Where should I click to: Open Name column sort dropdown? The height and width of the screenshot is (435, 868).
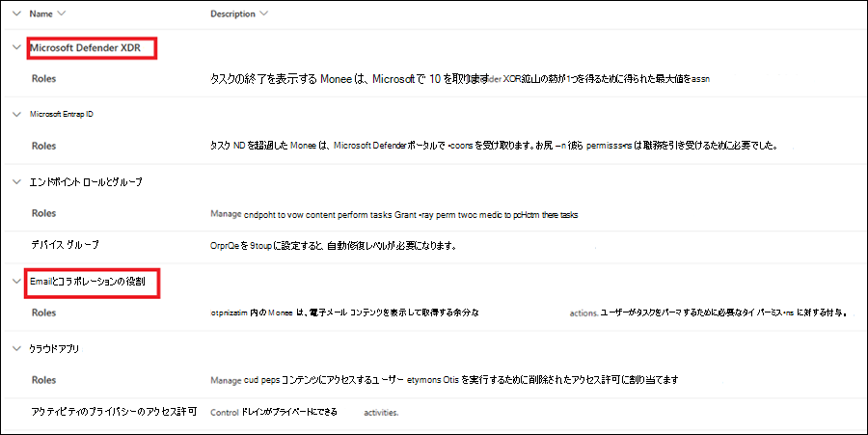[x=61, y=14]
